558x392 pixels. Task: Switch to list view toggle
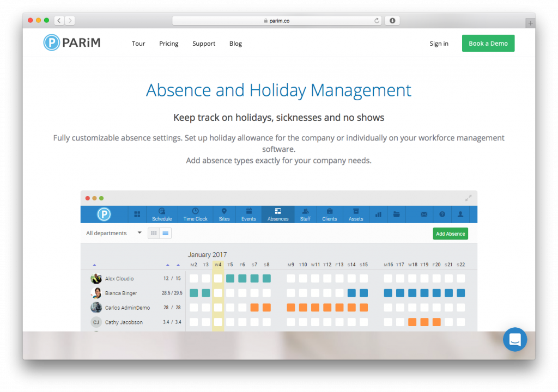click(166, 233)
